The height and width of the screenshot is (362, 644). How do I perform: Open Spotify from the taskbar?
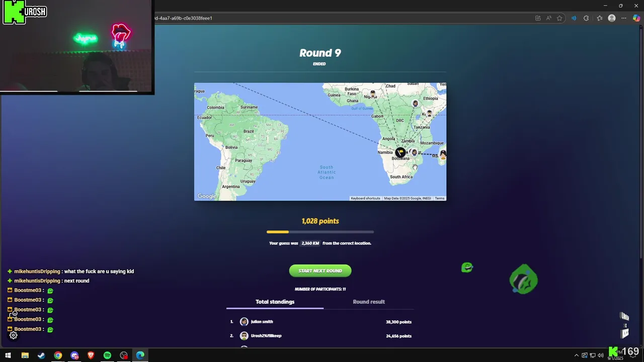[107, 355]
